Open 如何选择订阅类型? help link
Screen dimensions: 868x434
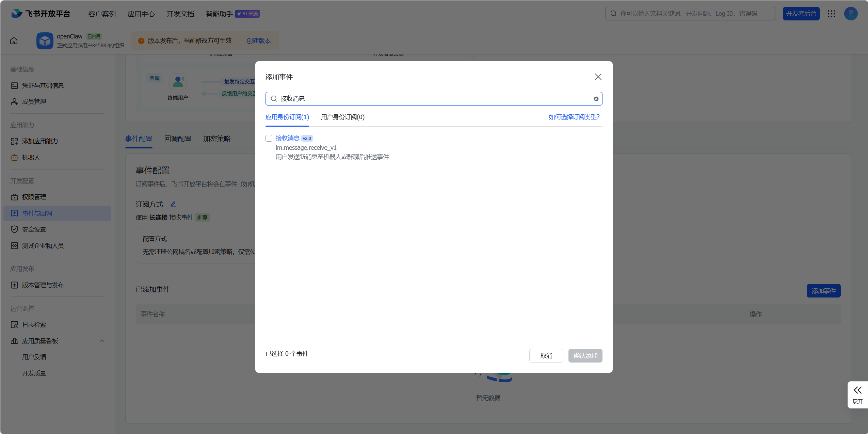pos(574,117)
